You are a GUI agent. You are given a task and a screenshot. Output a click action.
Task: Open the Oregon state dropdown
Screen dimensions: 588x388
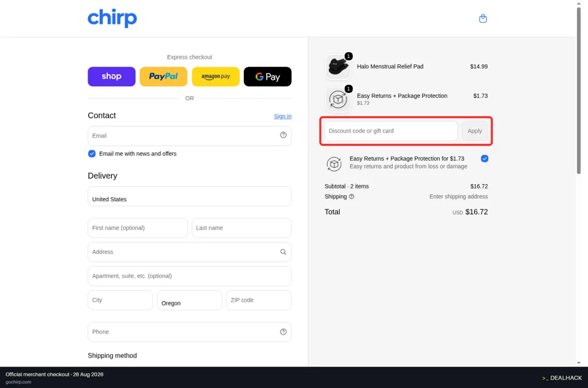click(x=189, y=300)
